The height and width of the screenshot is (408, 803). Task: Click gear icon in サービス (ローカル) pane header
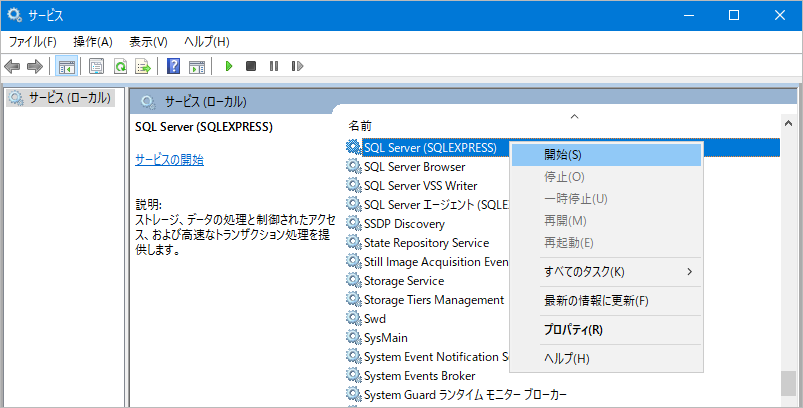(149, 102)
